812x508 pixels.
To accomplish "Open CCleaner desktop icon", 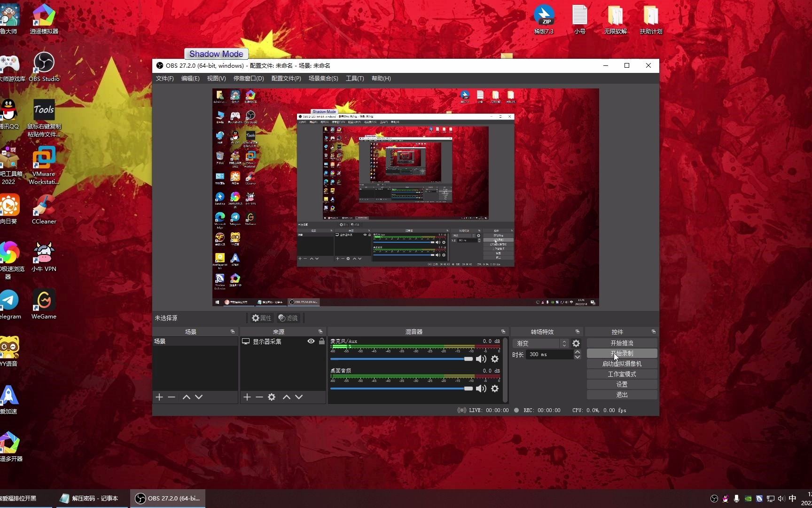I will (x=44, y=209).
